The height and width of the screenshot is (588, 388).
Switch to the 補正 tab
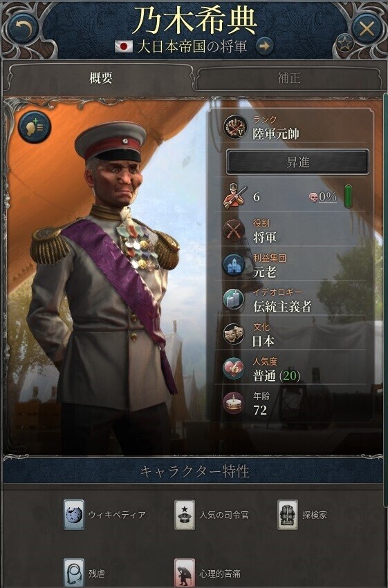pos(289,77)
